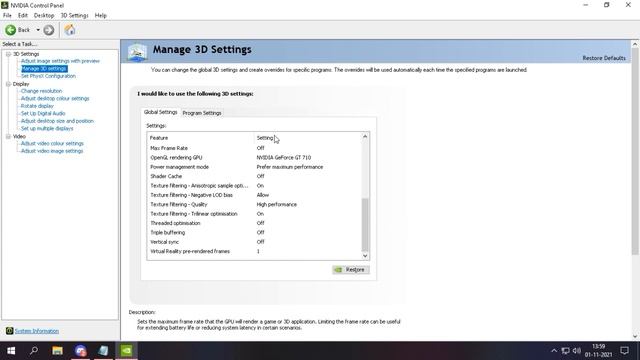This screenshot has height=360, width=640.
Task: Click the taskbar clock and date
Action: click(598, 351)
